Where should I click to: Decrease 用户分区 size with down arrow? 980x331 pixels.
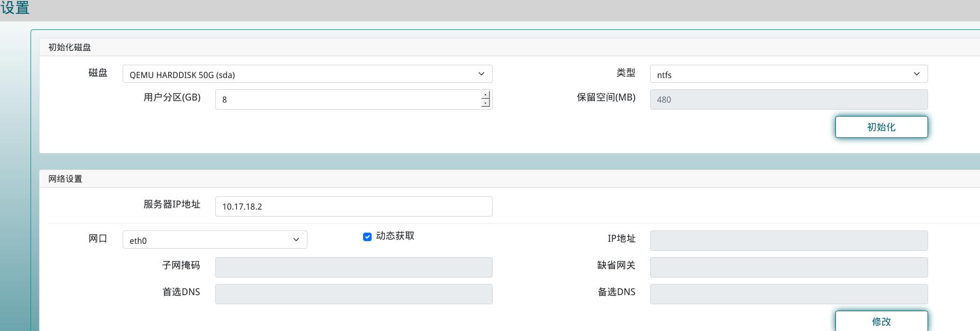point(485,103)
